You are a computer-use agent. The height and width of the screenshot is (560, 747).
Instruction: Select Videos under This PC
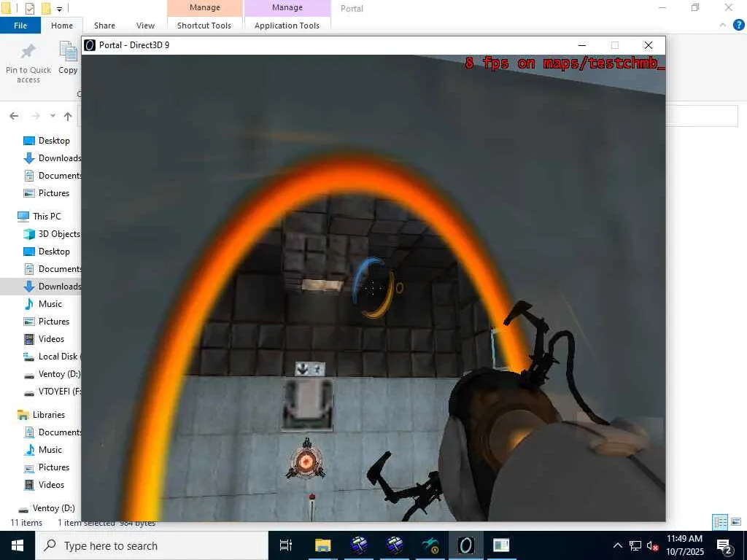coord(44,339)
